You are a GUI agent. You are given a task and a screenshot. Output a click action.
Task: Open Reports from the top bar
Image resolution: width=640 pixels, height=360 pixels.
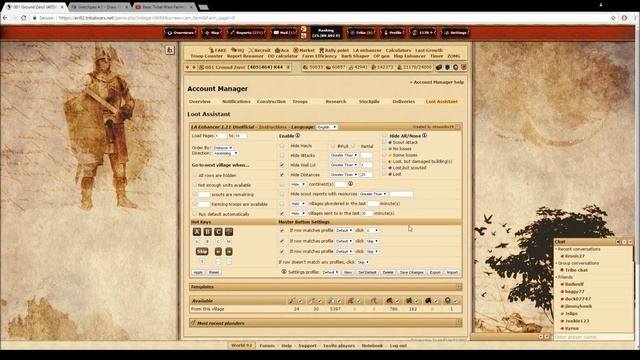tap(246, 33)
